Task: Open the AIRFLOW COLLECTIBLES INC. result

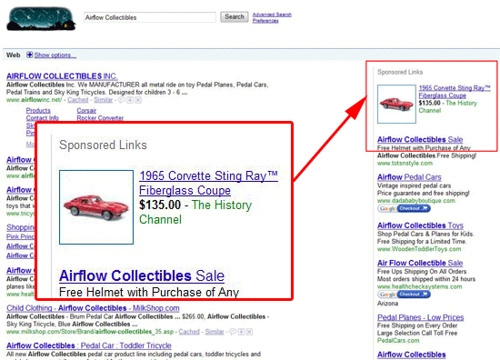Action: pos(62,76)
